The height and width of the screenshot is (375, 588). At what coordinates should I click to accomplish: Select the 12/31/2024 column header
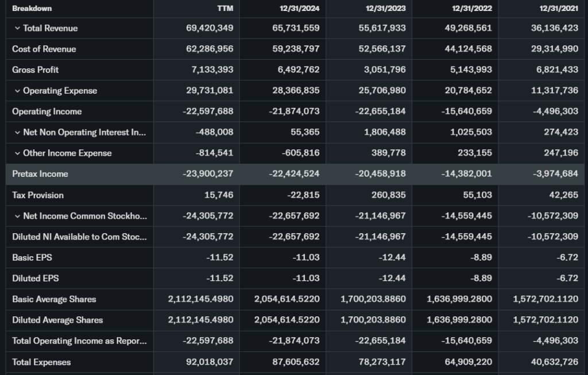299,9
